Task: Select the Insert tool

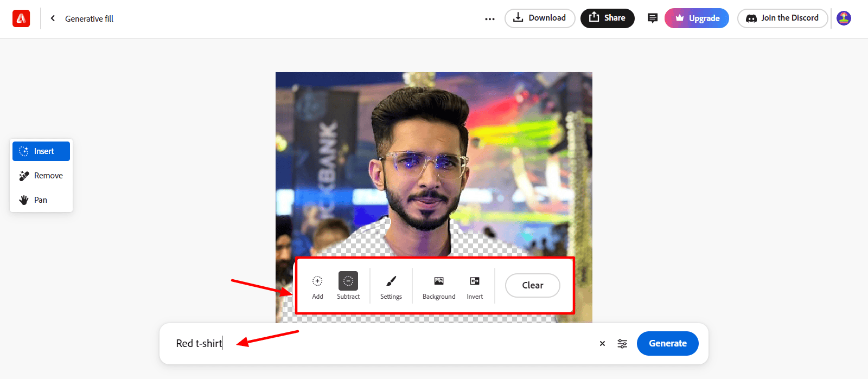Action: click(x=41, y=151)
